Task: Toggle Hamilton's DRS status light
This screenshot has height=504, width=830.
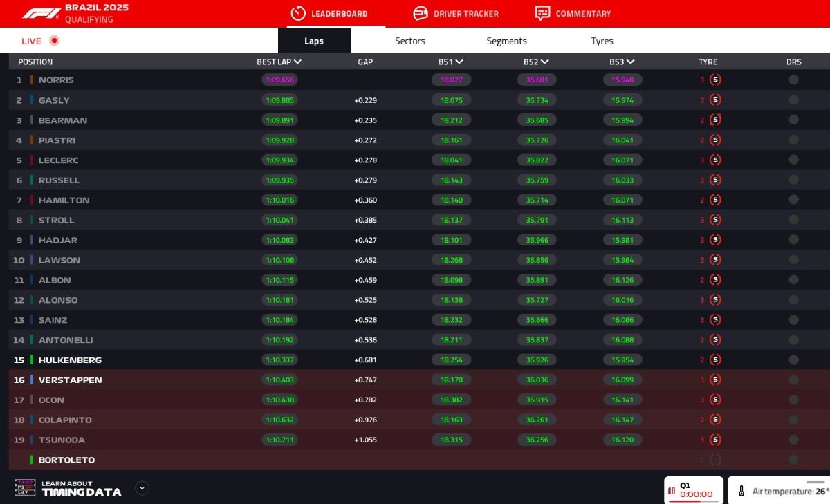Action: (x=794, y=200)
